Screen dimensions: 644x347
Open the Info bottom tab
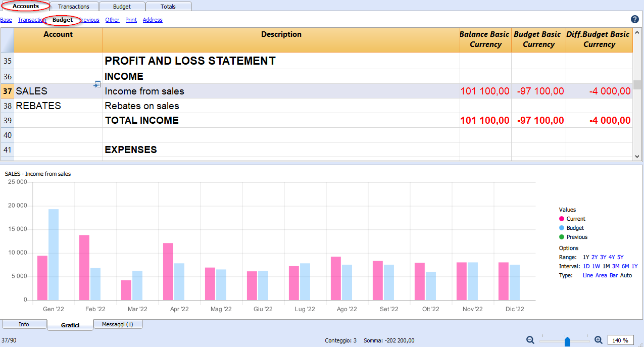point(24,324)
